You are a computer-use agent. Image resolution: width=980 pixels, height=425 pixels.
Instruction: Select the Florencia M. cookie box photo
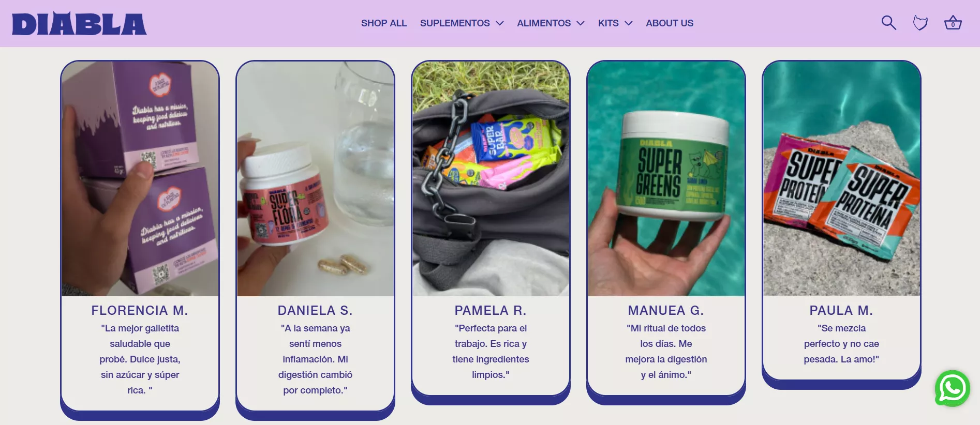(x=140, y=179)
